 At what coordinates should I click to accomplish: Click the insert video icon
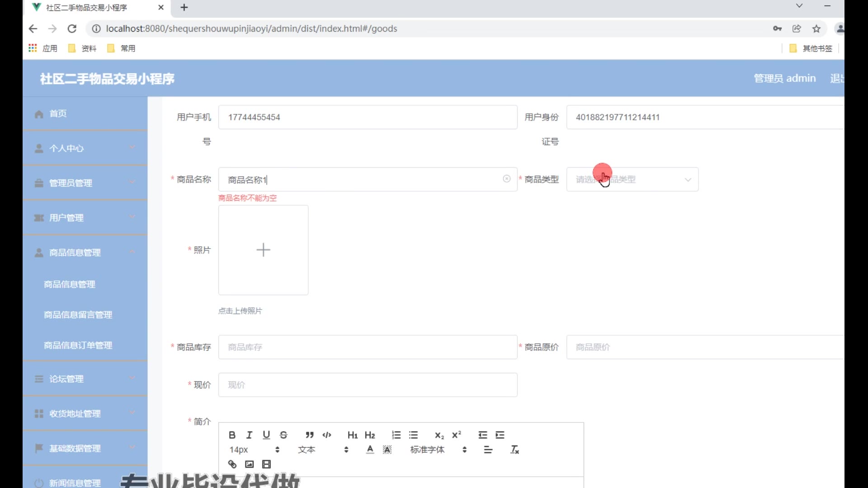pyautogui.click(x=266, y=464)
